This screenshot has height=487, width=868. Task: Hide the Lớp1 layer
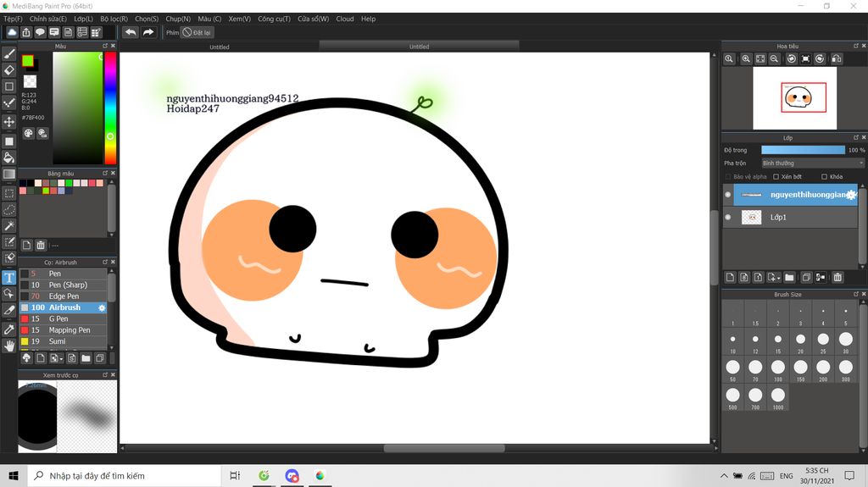[x=728, y=218]
